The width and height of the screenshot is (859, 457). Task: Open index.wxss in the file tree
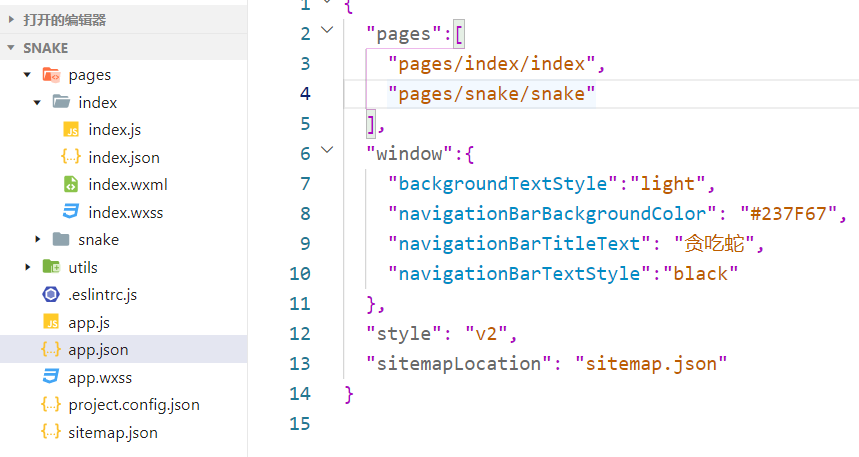pyautogui.click(x=125, y=212)
